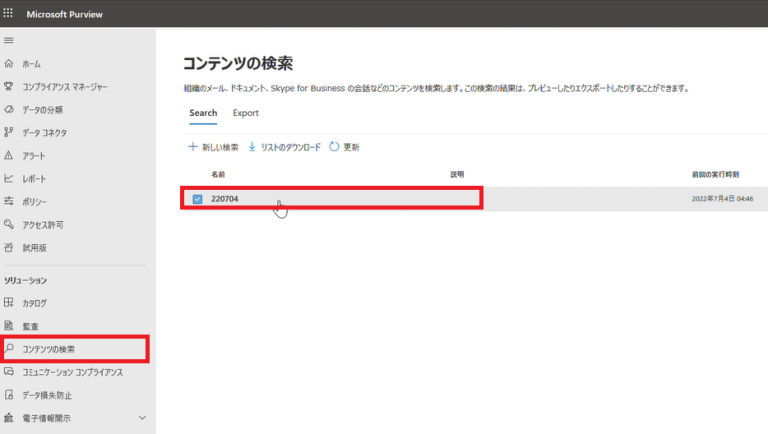Expand the 電子情報開示 chevron
The width and height of the screenshot is (768, 434).
(x=142, y=418)
